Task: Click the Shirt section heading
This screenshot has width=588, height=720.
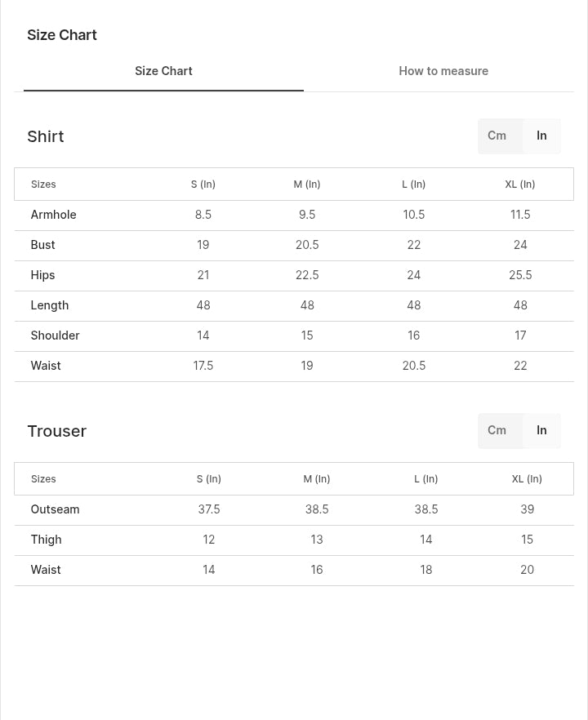Action: pyautogui.click(x=46, y=136)
